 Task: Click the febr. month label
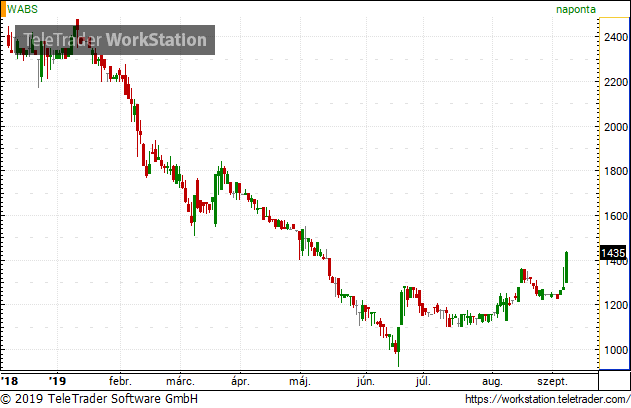(120, 381)
